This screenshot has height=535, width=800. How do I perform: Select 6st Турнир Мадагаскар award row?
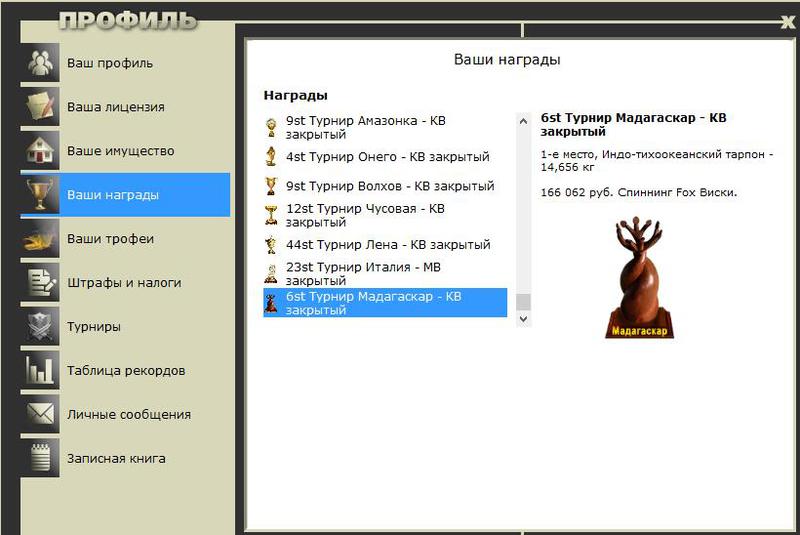pos(385,303)
